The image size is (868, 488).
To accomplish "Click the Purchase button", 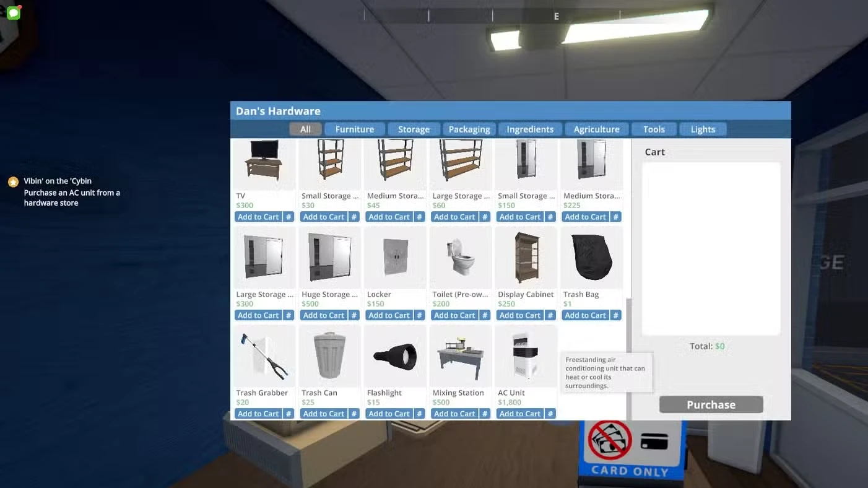I will (x=711, y=404).
